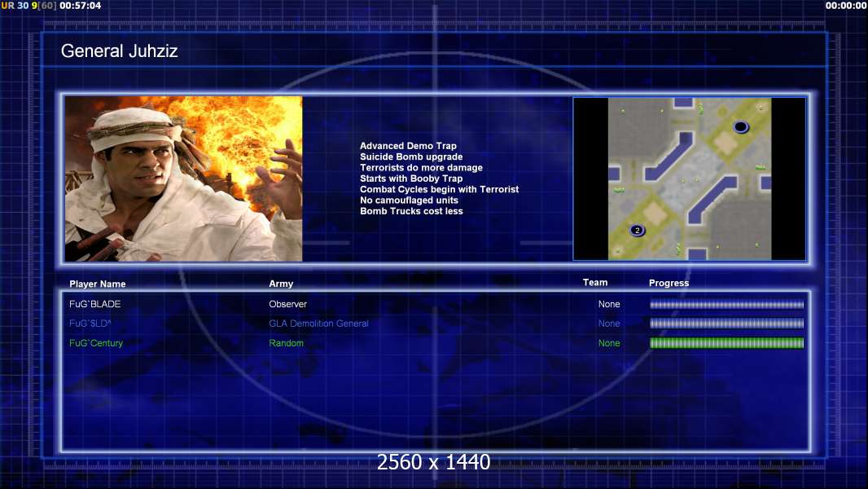This screenshot has width=868, height=489.
Task: Select player FuG`Century name
Action: [x=96, y=343]
